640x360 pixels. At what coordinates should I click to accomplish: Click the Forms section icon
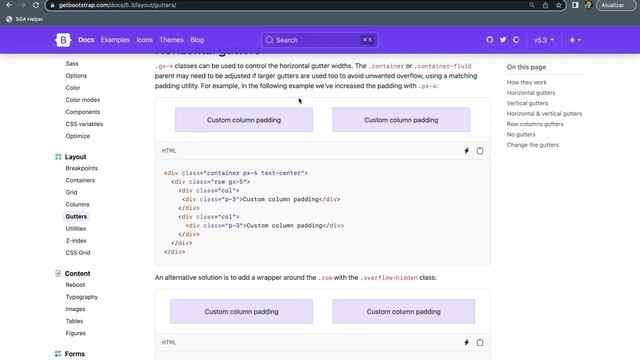58,354
